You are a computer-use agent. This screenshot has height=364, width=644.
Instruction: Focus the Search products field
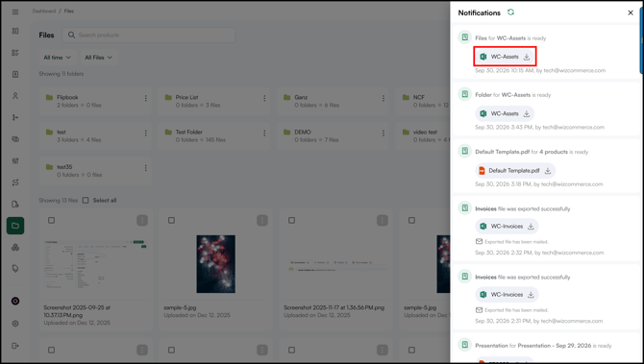(x=149, y=35)
